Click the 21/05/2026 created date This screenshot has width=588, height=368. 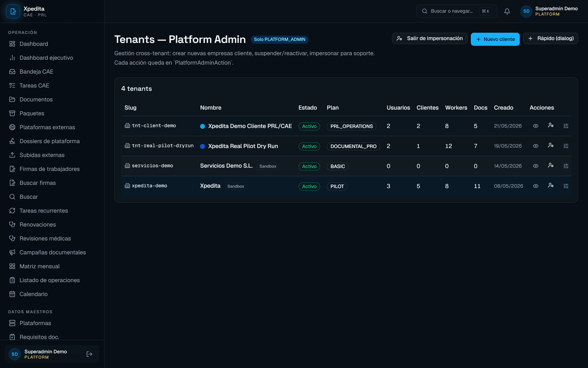tap(508, 126)
